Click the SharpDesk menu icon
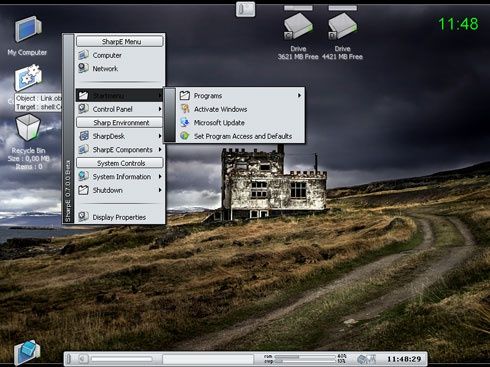The image size is (490, 367). (x=83, y=136)
